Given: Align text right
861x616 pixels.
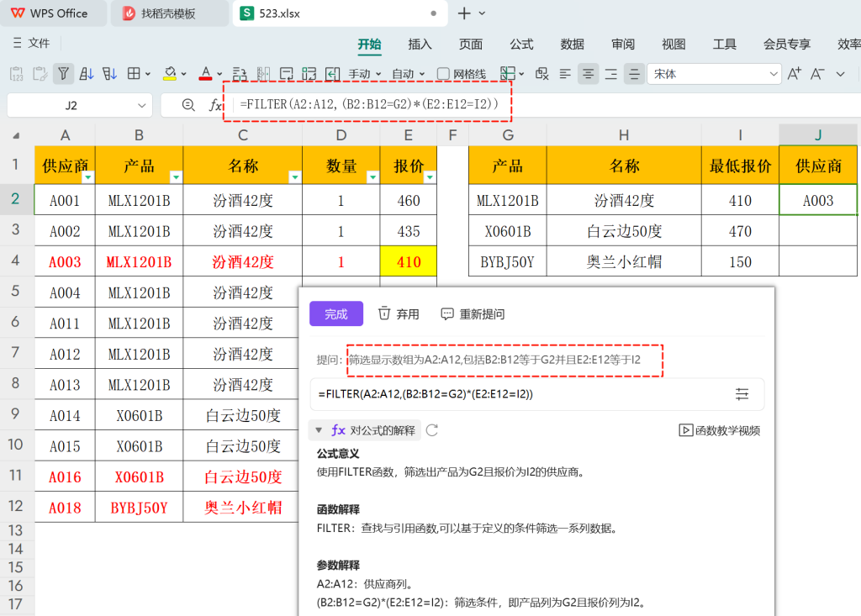Looking at the screenshot, I should [x=610, y=74].
